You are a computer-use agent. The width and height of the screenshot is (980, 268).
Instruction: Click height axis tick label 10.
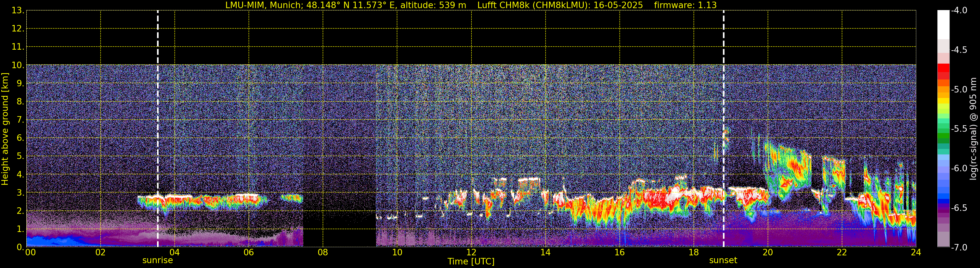(x=17, y=65)
